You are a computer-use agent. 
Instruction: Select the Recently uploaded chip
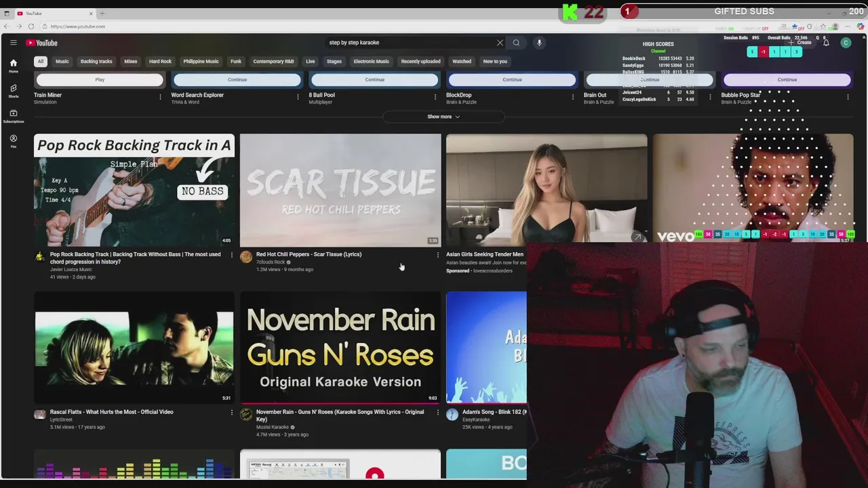tap(420, 61)
